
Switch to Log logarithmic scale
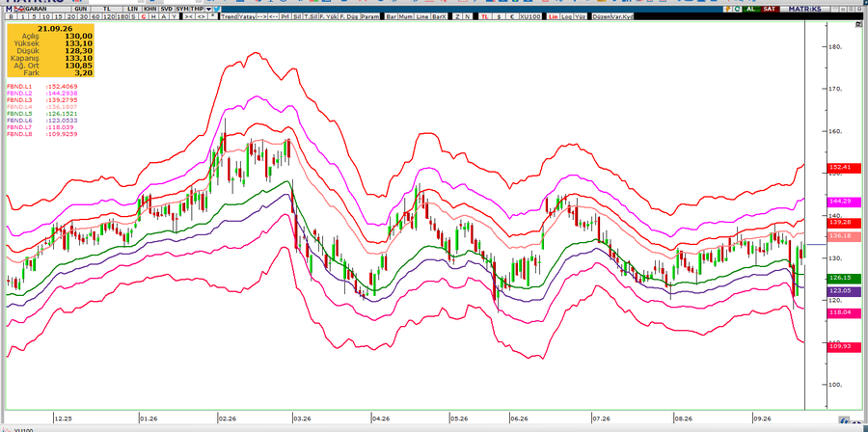tap(567, 16)
